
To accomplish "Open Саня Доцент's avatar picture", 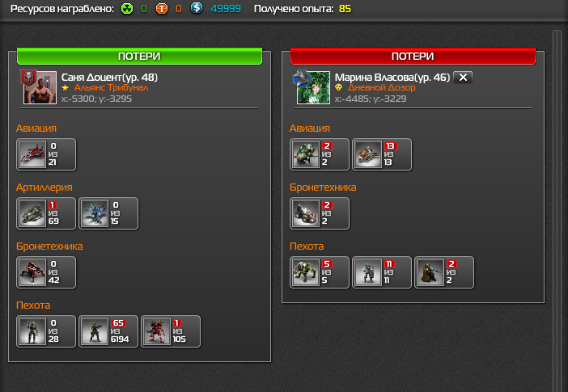I will (40, 87).
